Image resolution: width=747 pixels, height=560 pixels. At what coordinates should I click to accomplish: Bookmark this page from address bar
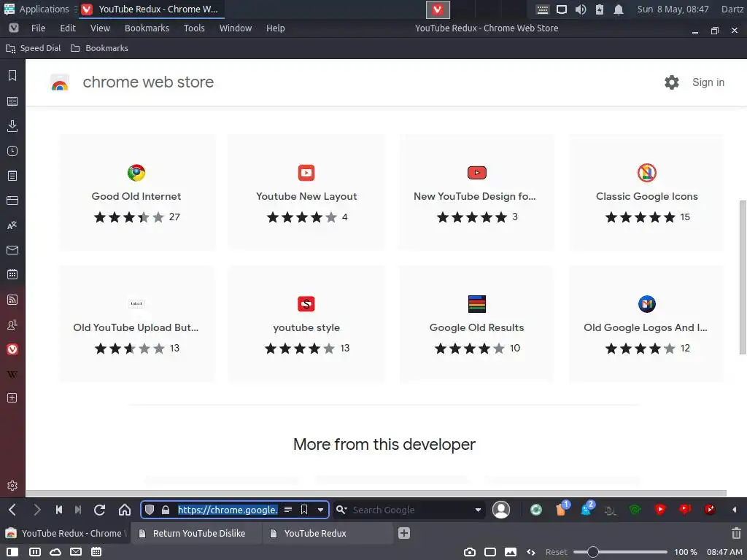(304, 510)
